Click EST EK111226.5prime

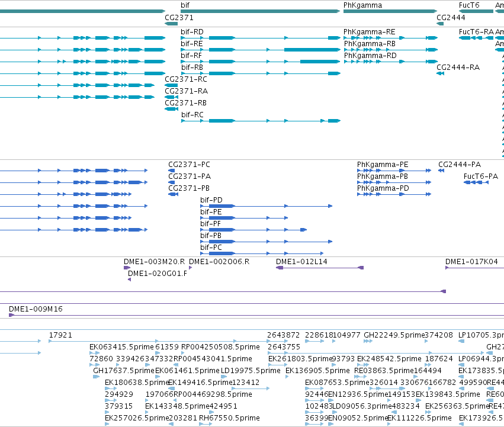(419, 418)
